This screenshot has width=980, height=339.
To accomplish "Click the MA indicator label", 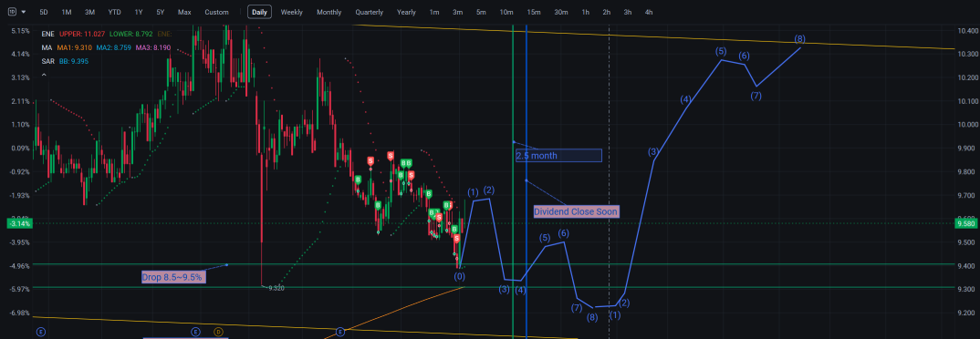I will [x=47, y=47].
